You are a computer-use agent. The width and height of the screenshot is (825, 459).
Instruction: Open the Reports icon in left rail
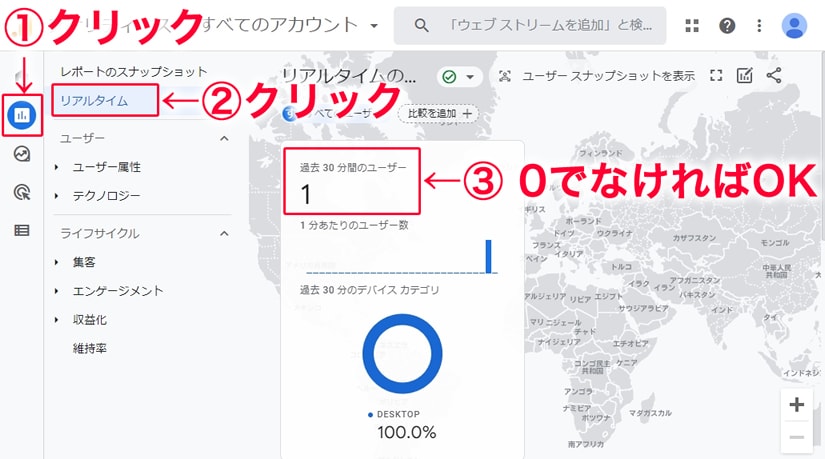(22, 115)
